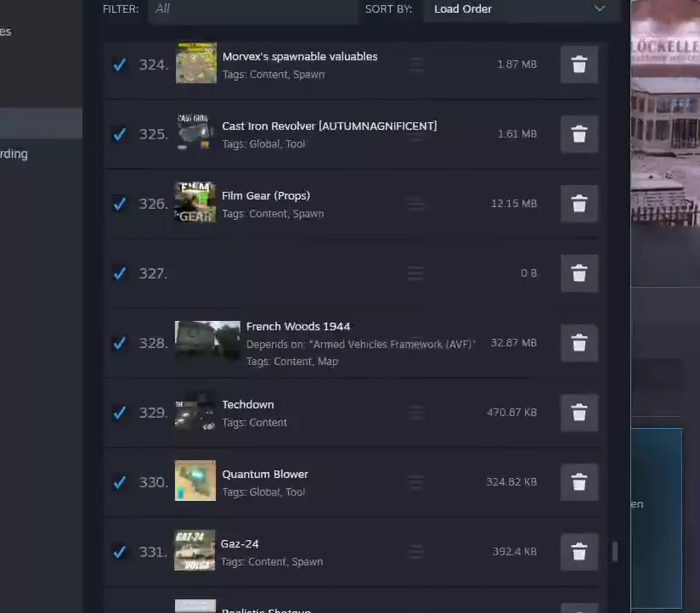Remove Quantum Blower using trash icon
Screen dimensions: 700x613
click(x=579, y=482)
